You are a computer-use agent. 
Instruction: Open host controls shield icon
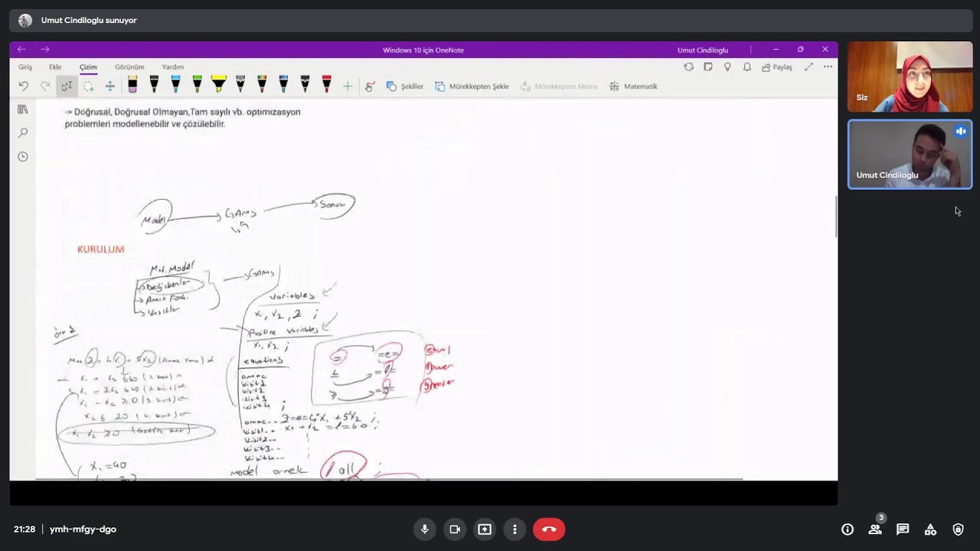958,529
